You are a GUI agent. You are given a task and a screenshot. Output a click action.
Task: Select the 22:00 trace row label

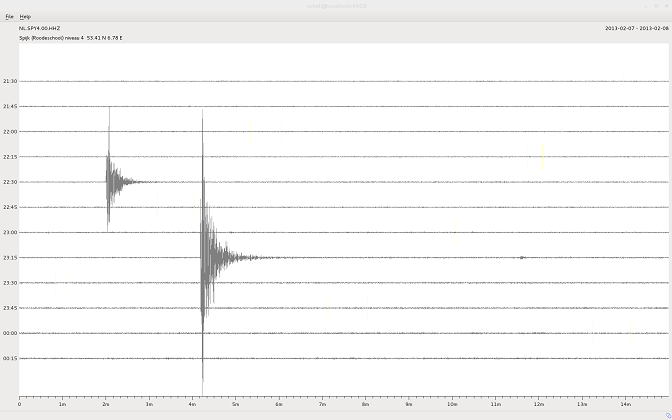10,131
